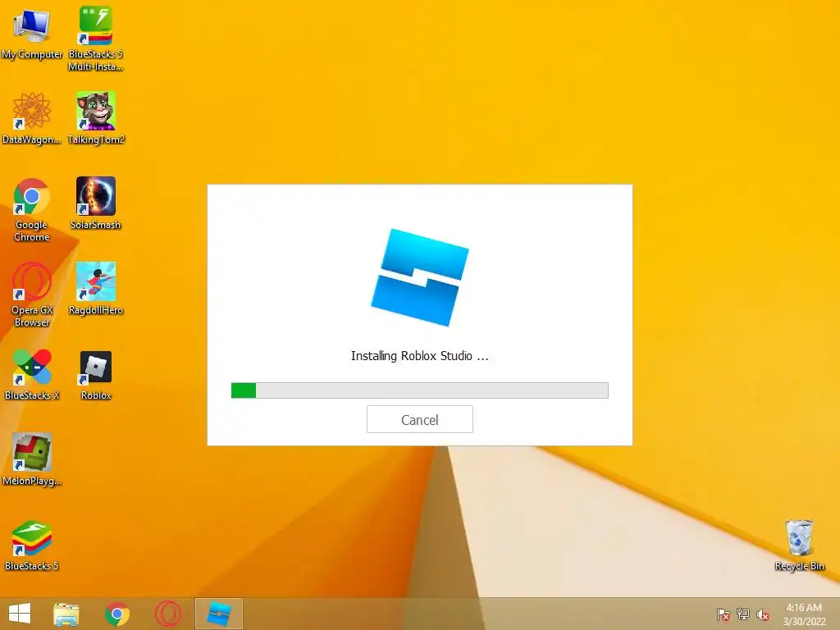
Task: Select the MelonPlayground desktop icon
Action: coord(32,459)
